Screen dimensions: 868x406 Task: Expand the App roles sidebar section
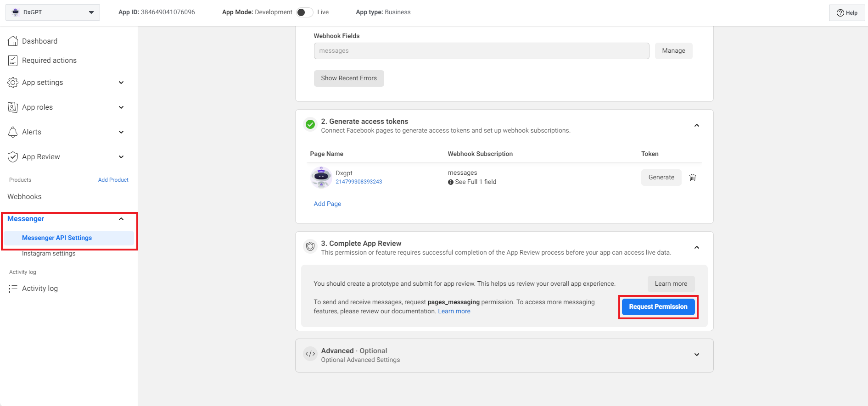(x=121, y=107)
